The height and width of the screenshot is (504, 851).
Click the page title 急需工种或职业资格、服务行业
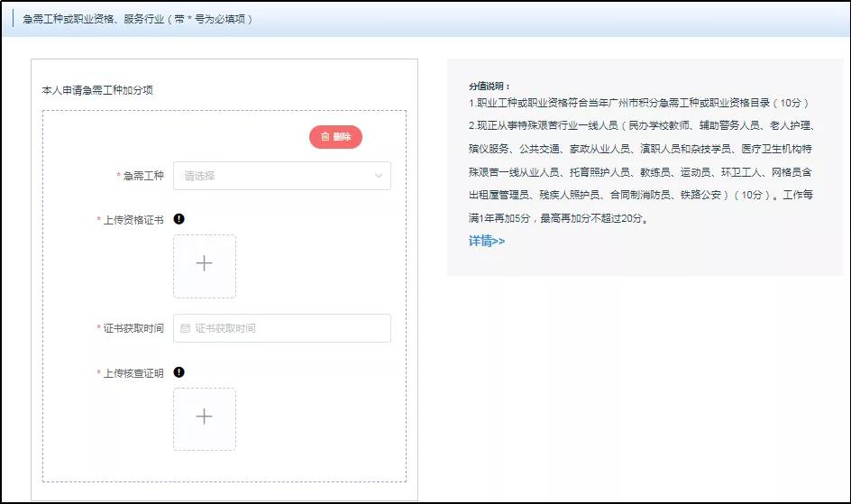click(x=94, y=19)
